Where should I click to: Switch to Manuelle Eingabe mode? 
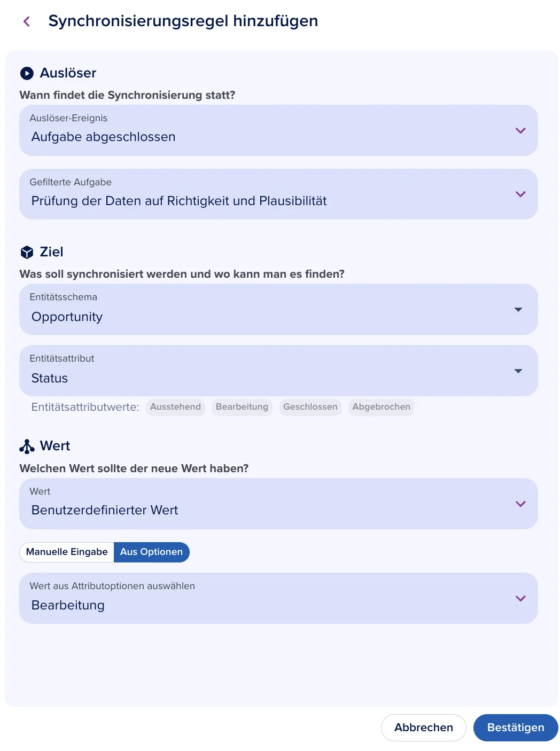coord(67,552)
